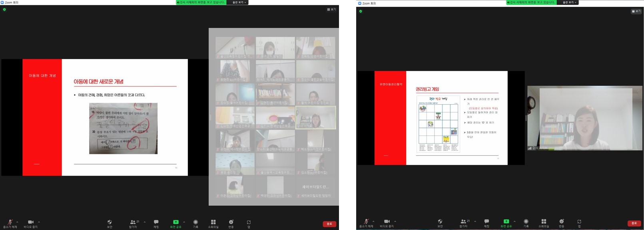Click the red 종료 button in right window

tap(634, 223)
